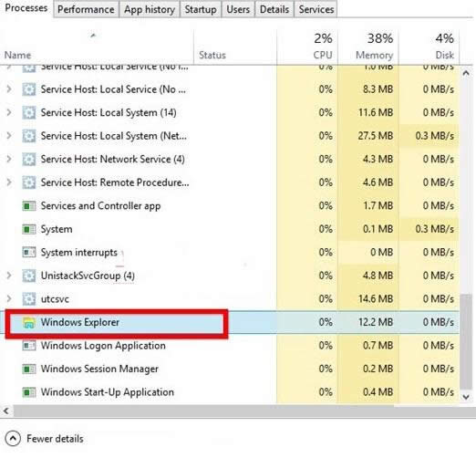The image size is (476, 458).
Task: Select Windows Logon Application name
Action: pyautogui.click(x=103, y=346)
